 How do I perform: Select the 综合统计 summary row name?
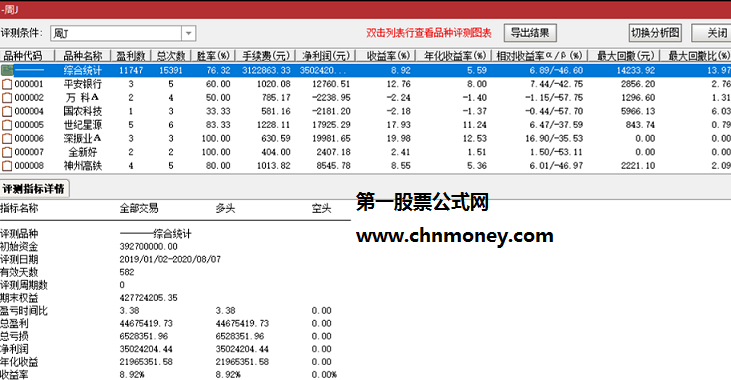[83, 70]
